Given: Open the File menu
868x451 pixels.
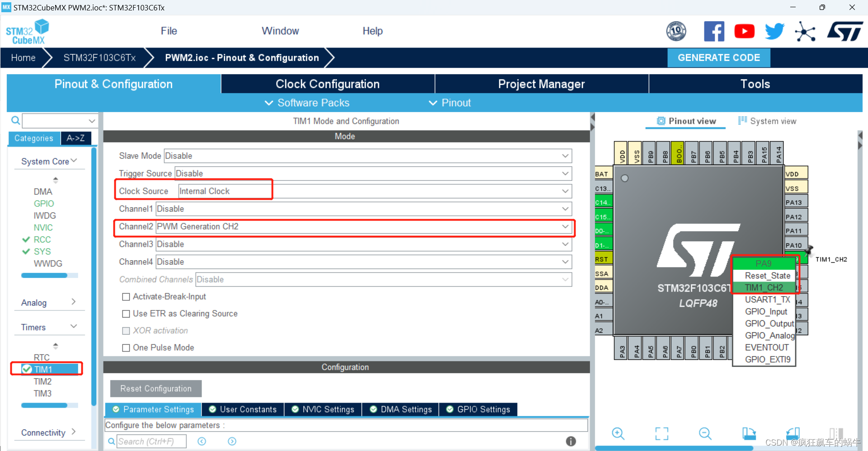Looking at the screenshot, I should point(169,31).
